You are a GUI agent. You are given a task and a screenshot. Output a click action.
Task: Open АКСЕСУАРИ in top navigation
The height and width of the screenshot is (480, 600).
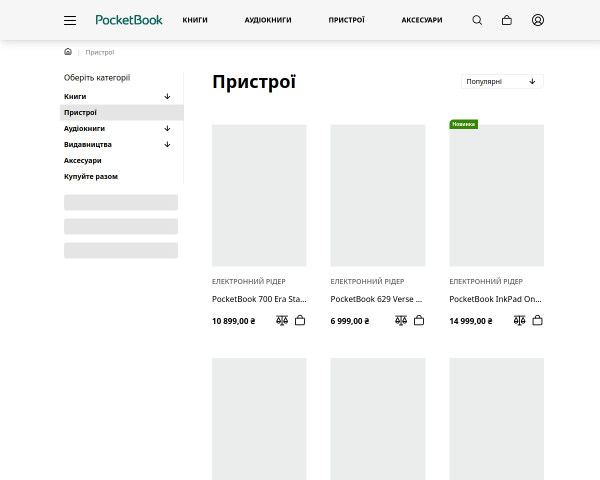tap(422, 20)
